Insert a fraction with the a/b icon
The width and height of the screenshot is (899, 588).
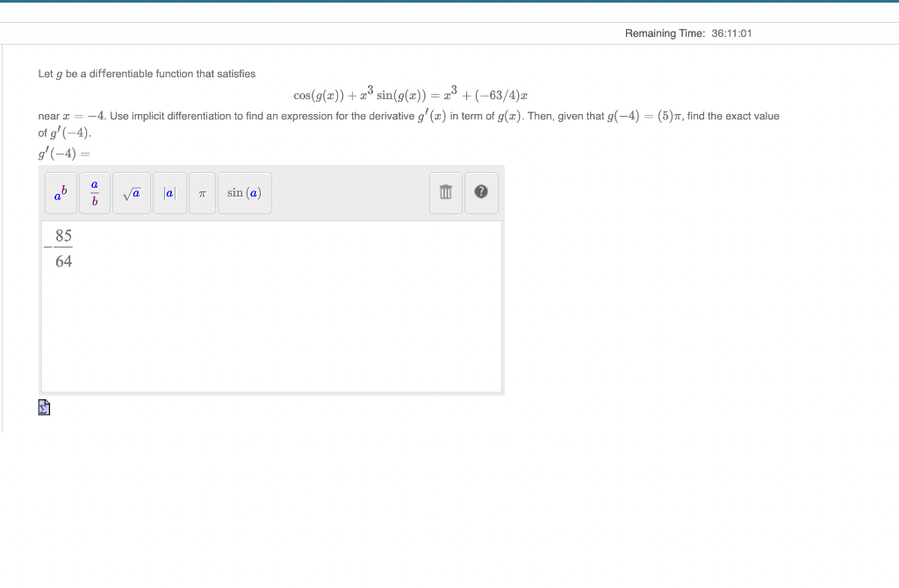94,193
